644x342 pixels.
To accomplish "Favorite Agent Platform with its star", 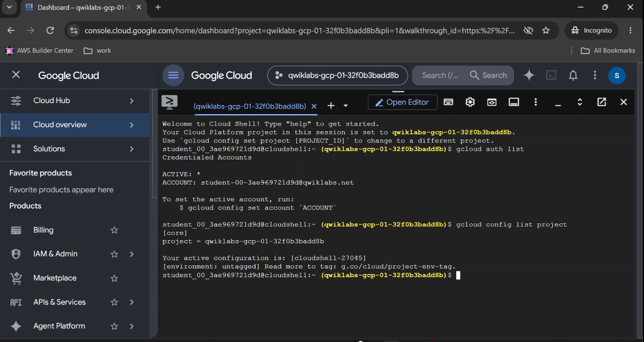I will click(x=114, y=326).
